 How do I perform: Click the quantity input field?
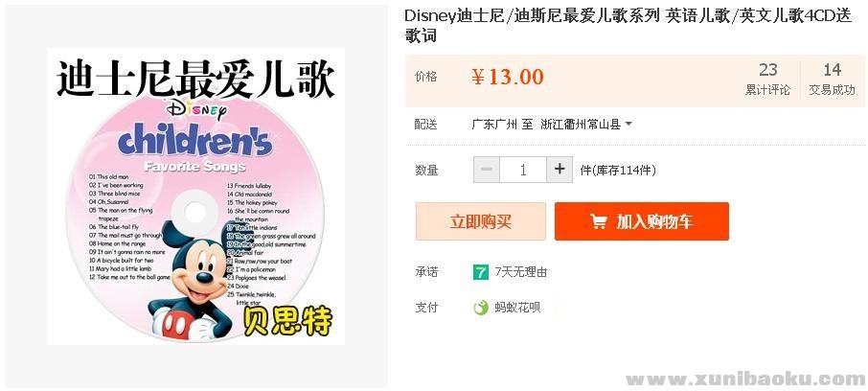coord(523,170)
